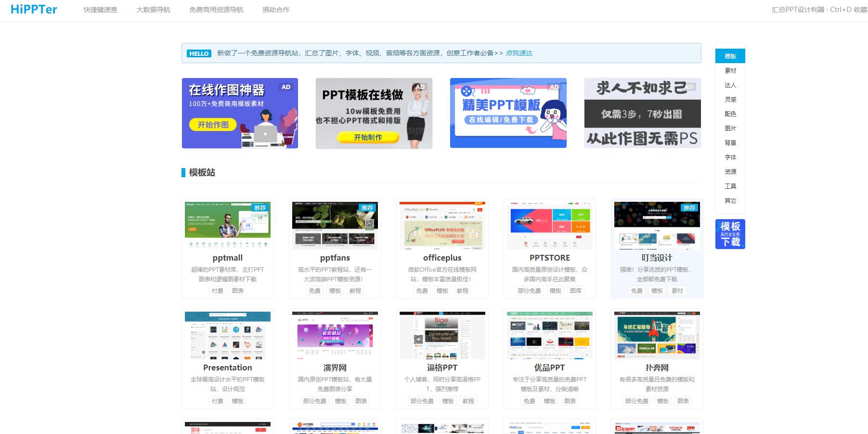Open the 叮当设计 recommended card

click(656, 258)
